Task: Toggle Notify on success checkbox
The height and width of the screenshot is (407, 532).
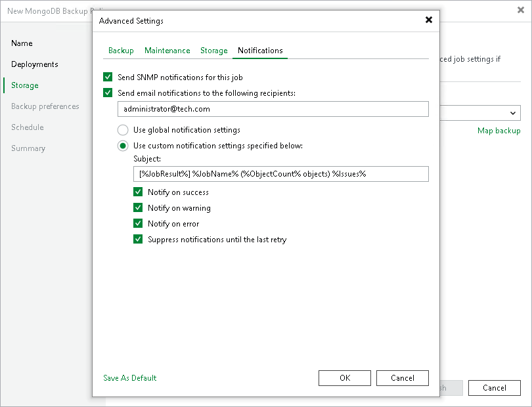Action: pos(138,192)
